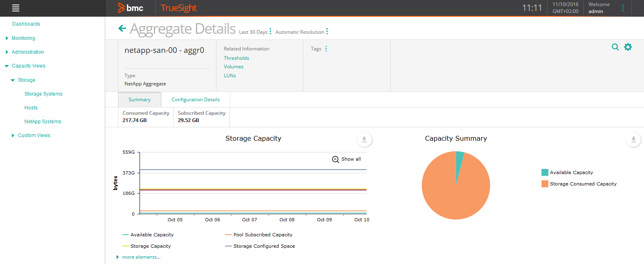The height and width of the screenshot is (264, 644).
Task: Toggle Pool Subscribed Capacity legend entry
Action: click(259, 235)
